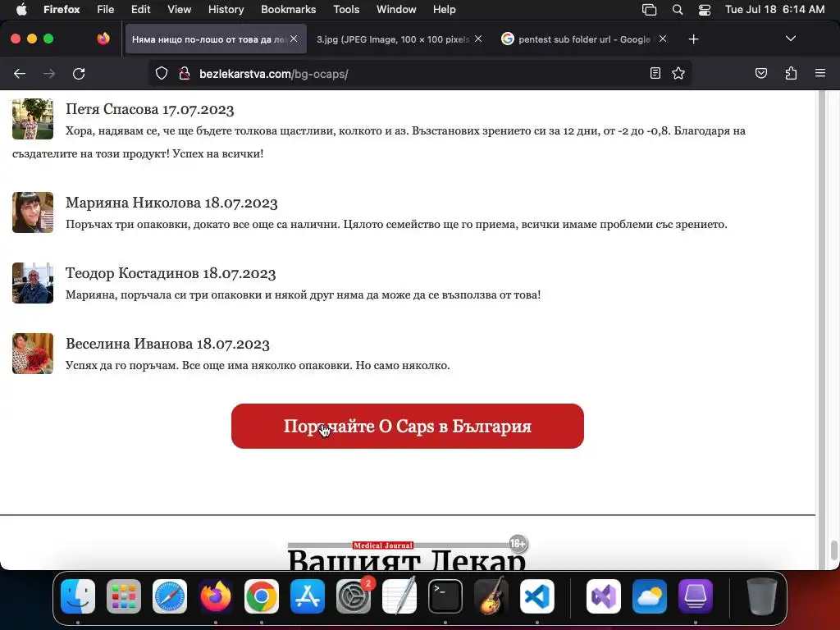Open the Tools menu
Image resolution: width=840 pixels, height=630 pixels.
point(346,10)
